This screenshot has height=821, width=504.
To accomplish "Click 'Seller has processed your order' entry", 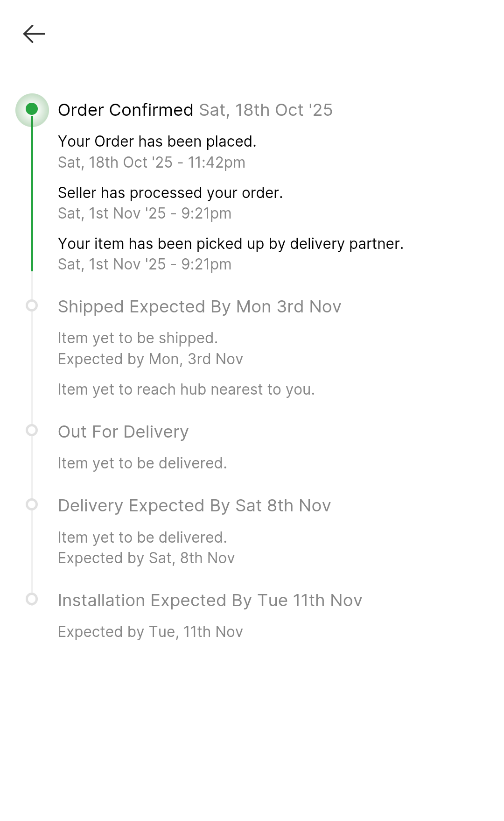I will click(170, 193).
